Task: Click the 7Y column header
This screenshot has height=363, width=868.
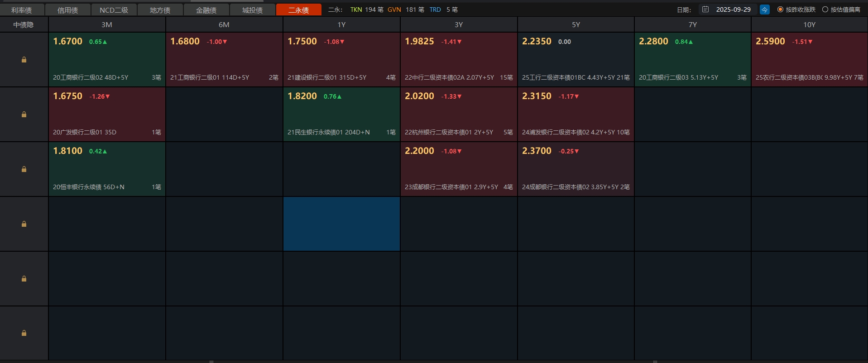Action: pos(693,24)
